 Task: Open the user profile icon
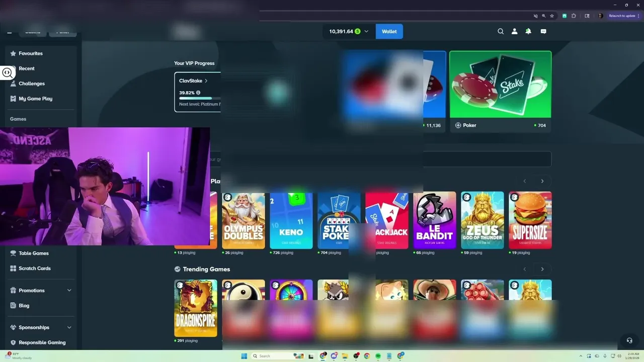(x=514, y=31)
